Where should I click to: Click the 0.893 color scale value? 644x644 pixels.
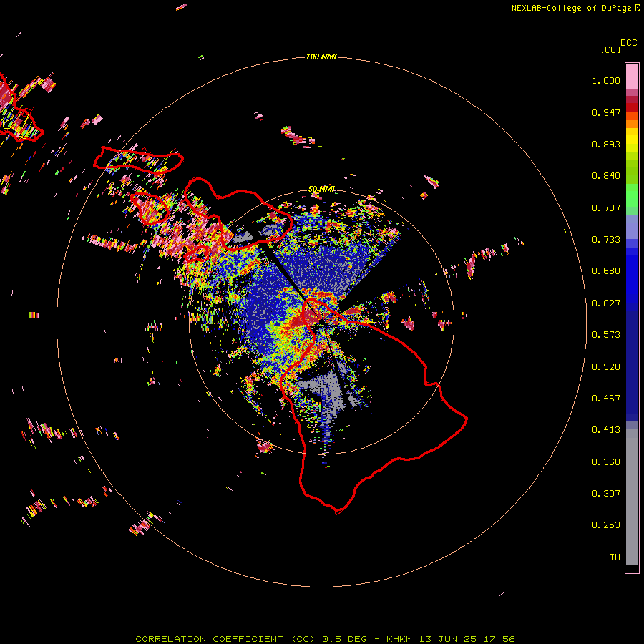tap(606, 144)
